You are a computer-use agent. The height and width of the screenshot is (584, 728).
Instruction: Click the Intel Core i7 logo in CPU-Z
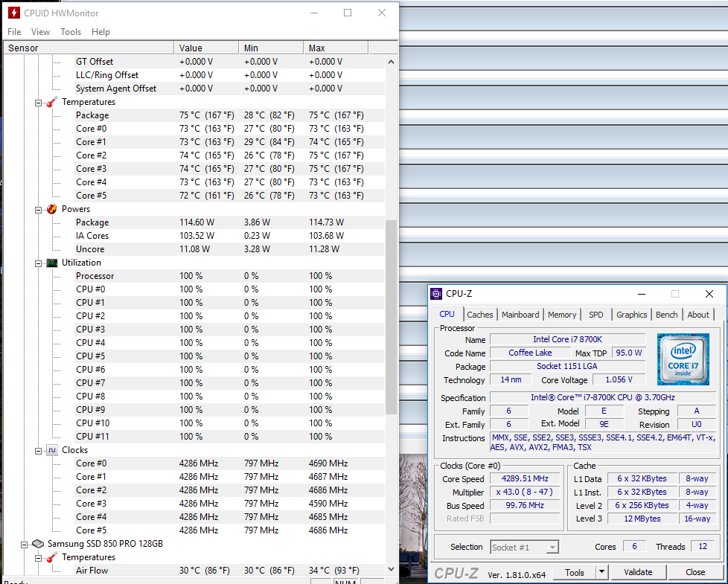pyautogui.click(x=683, y=359)
